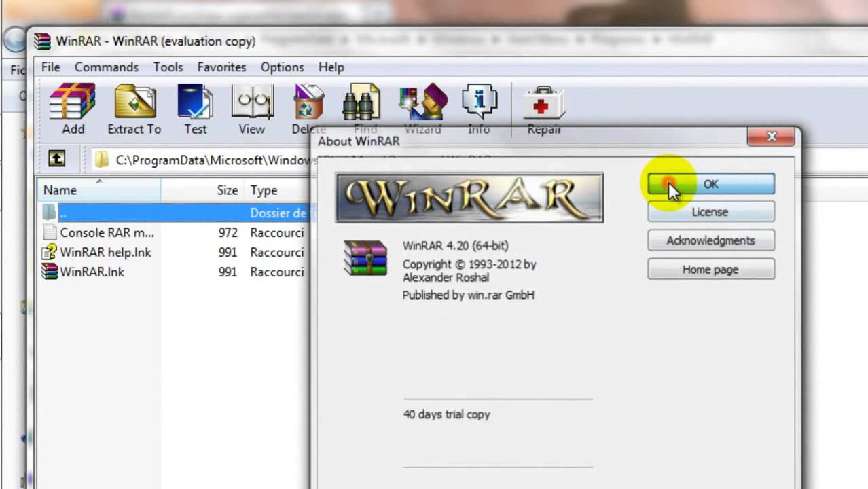The image size is (868, 489).
Task: Sort by the Type column header
Action: click(x=277, y=190)
